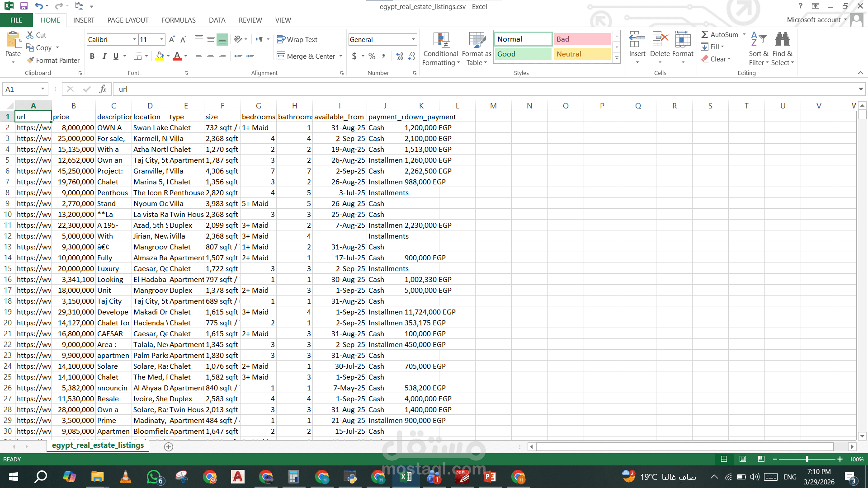Viewport: 868px width, 488px height.
Task: Open Microsoft account menu
Action: pyautogui.click(x=817, y=20)
